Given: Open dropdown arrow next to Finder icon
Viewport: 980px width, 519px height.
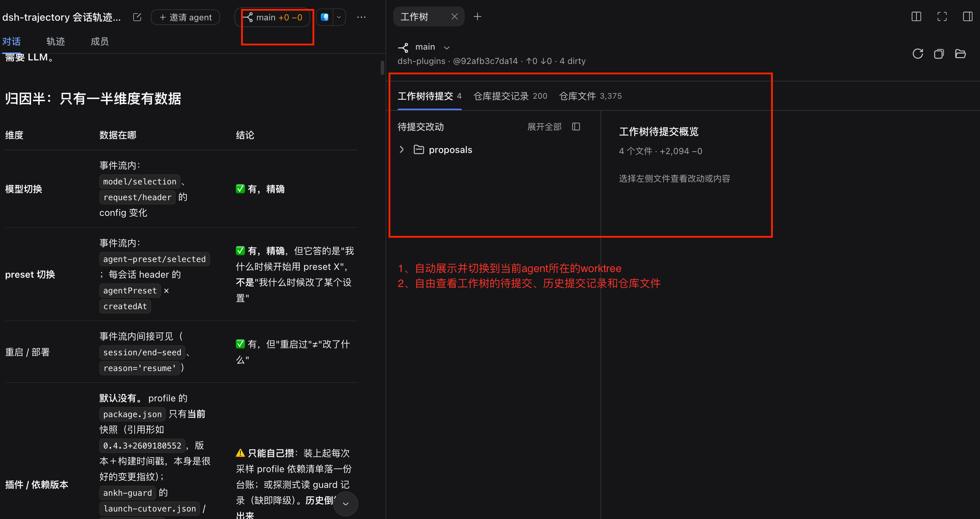Looking at the screenshot, I should (339, 17).
